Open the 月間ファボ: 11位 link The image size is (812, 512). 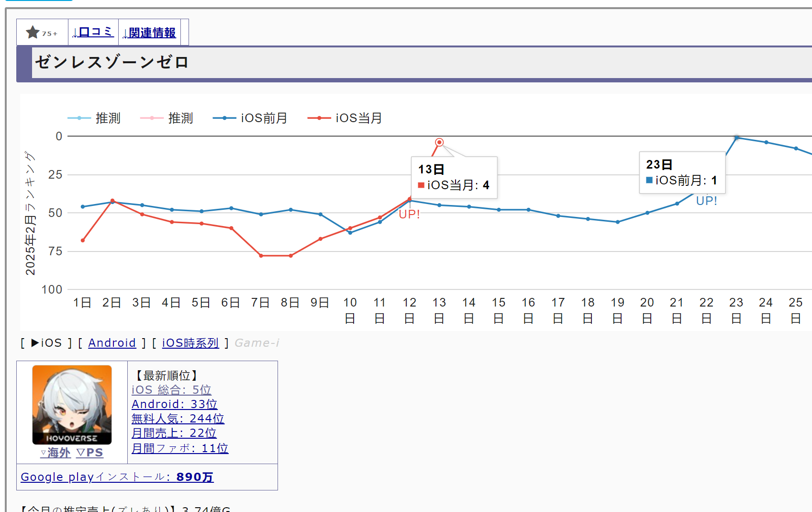click(x=180, y=448)
